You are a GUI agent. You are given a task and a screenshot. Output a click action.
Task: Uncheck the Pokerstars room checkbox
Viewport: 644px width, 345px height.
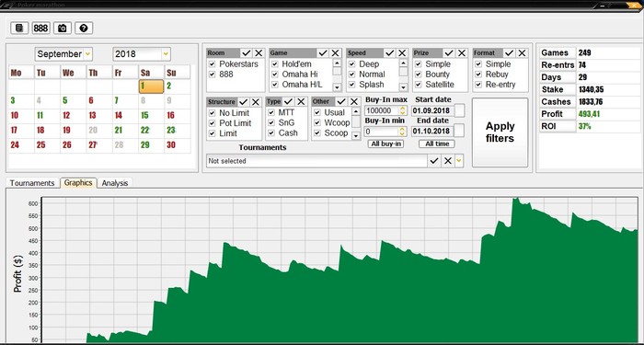212,64
